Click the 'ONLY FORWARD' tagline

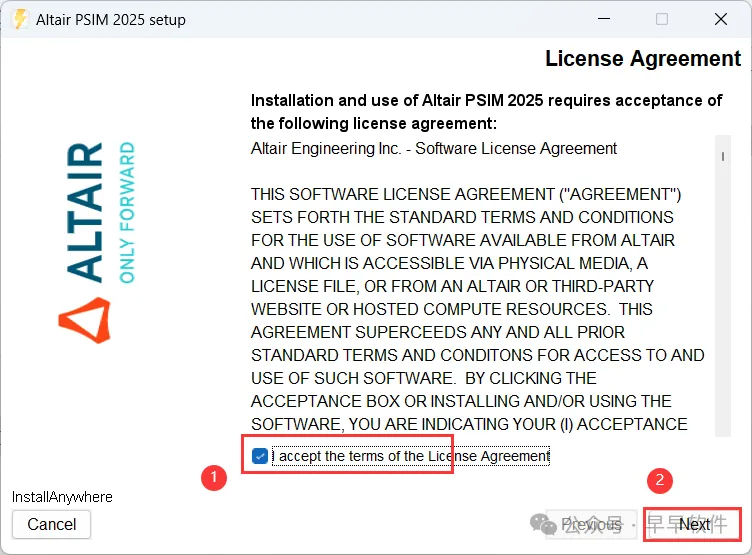127,212
